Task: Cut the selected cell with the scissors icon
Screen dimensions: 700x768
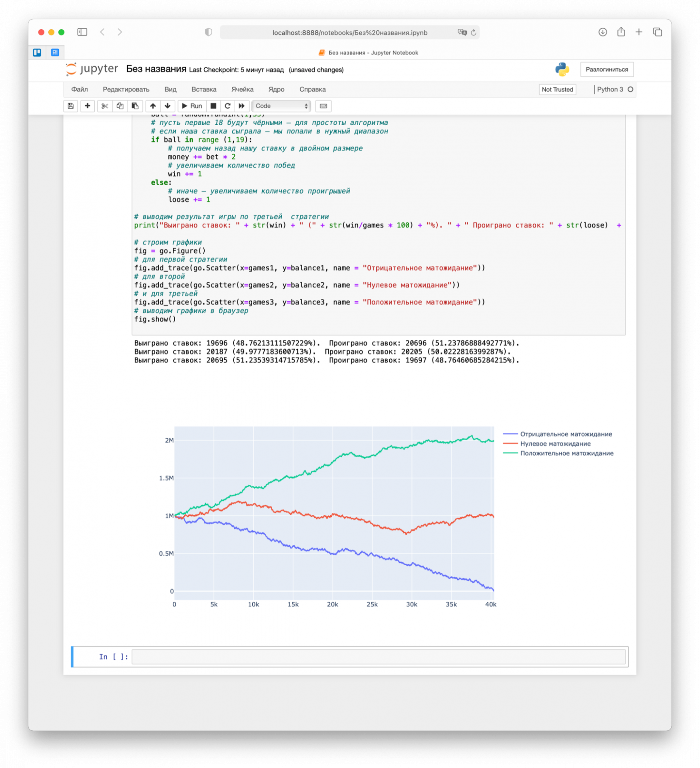Action: (x=104, y=106)
